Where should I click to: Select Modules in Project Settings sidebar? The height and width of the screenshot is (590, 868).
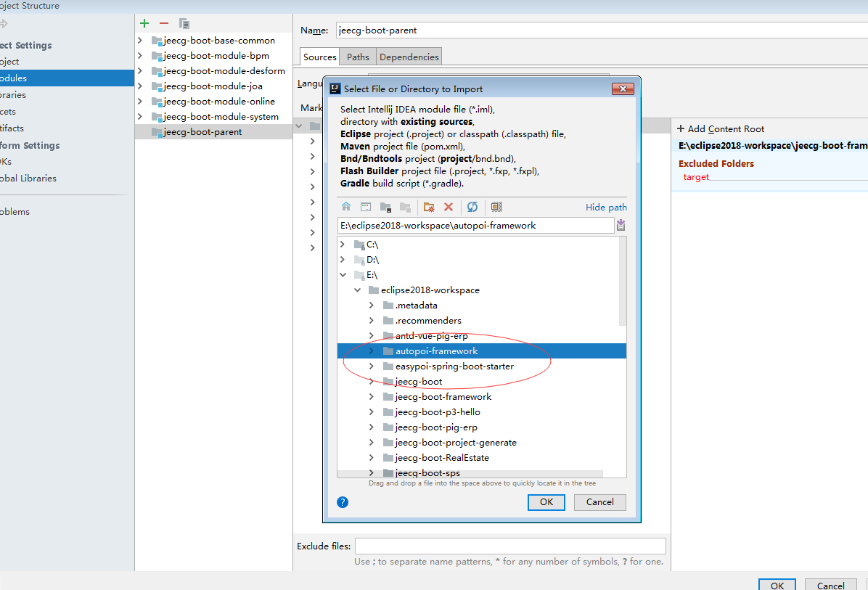[x=67, y=78]
